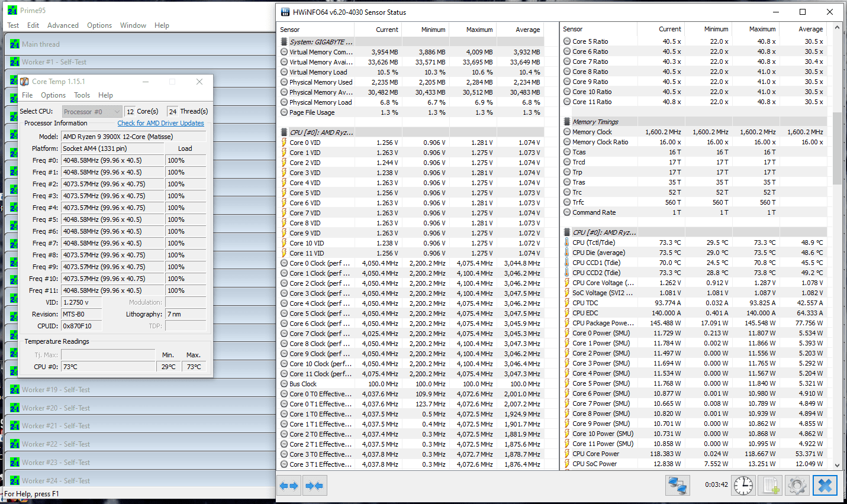Click Worker #24 Self-Test window icon
This screenshot has width=847, height=504.
click(15, 480)
